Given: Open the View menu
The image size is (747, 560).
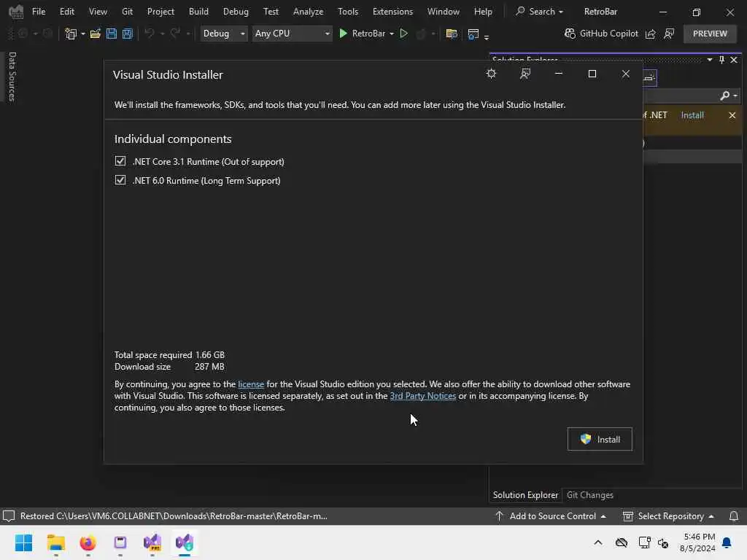Looking at the screenshot, I should [98, 12].
